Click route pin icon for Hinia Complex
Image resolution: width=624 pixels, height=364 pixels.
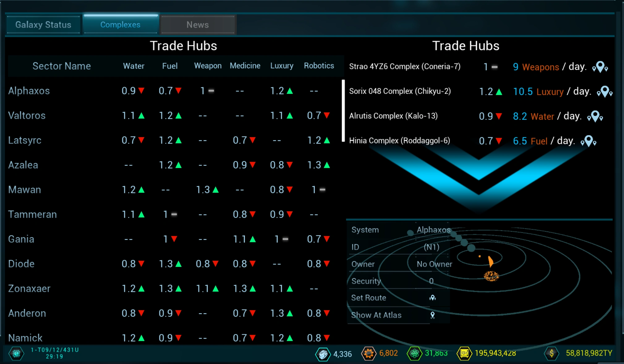[x=588, y=141]
